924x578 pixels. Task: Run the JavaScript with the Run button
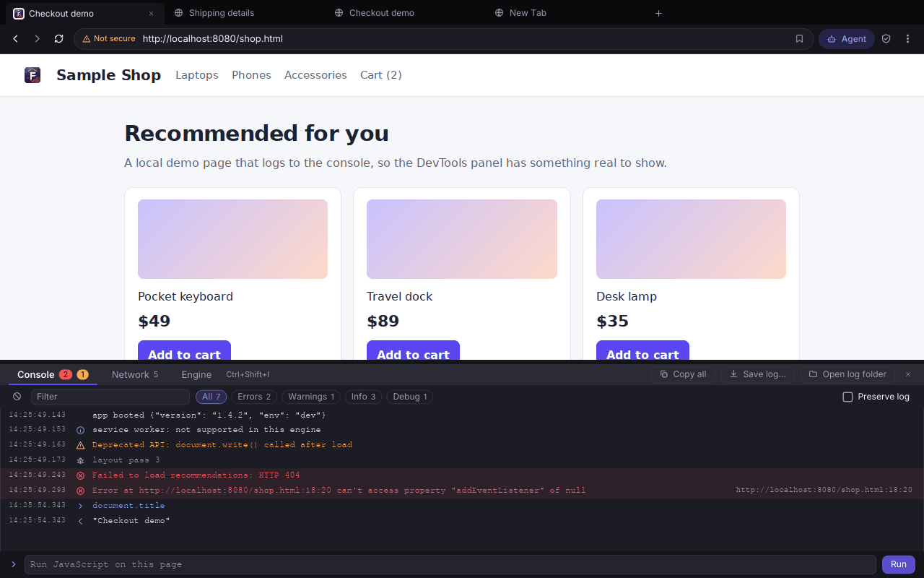[899, 564]
